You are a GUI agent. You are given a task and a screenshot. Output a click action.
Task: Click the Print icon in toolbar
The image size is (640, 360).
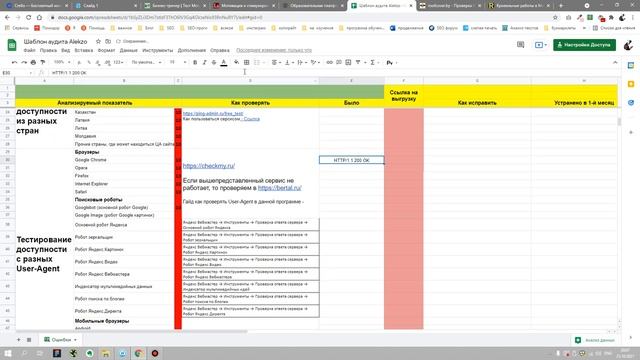33,62
